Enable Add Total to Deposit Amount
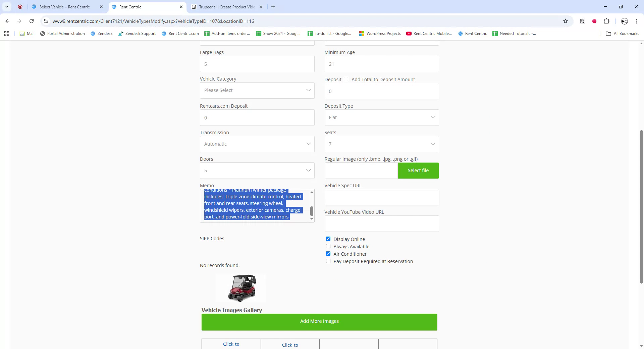644x349 pixels. click(346, 79)
